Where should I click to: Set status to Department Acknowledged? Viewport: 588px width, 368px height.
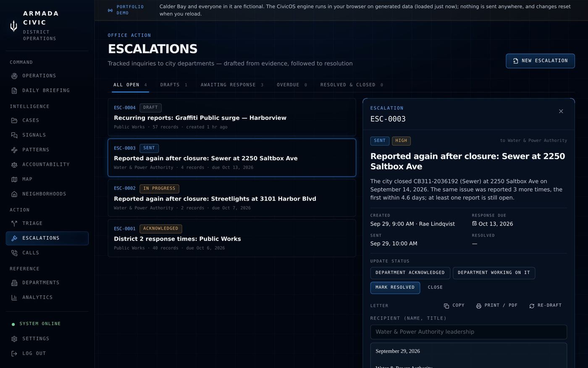click(410, 273)
